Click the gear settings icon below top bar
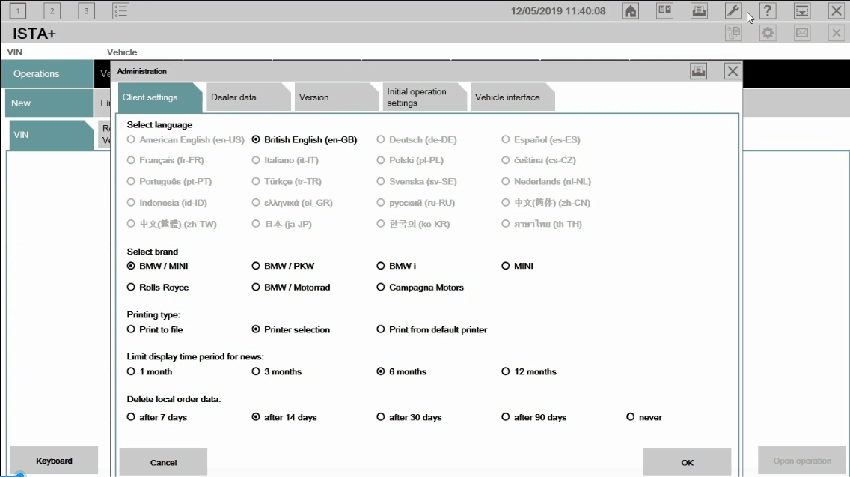Screen dimensions: 850x477 tap(768, 33)
